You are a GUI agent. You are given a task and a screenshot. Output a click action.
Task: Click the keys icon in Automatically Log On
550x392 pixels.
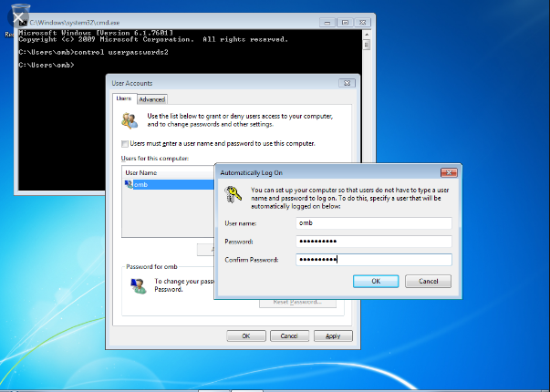[233, 194]
